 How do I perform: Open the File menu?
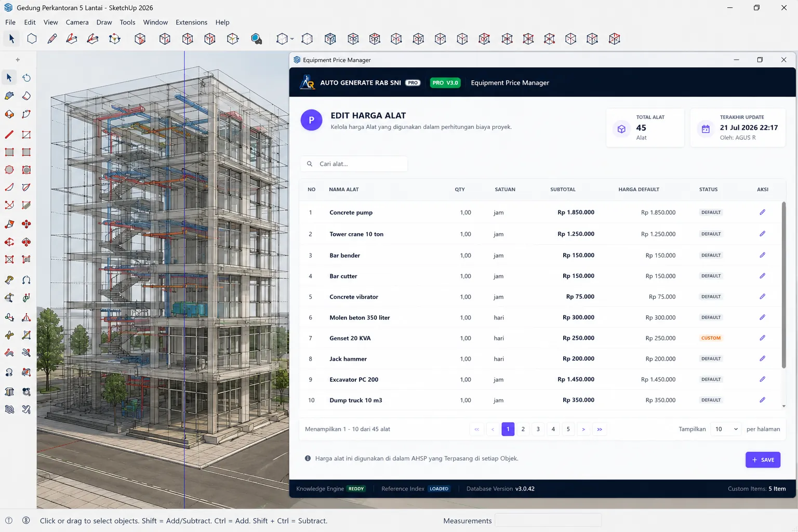[x=10, y=22]
